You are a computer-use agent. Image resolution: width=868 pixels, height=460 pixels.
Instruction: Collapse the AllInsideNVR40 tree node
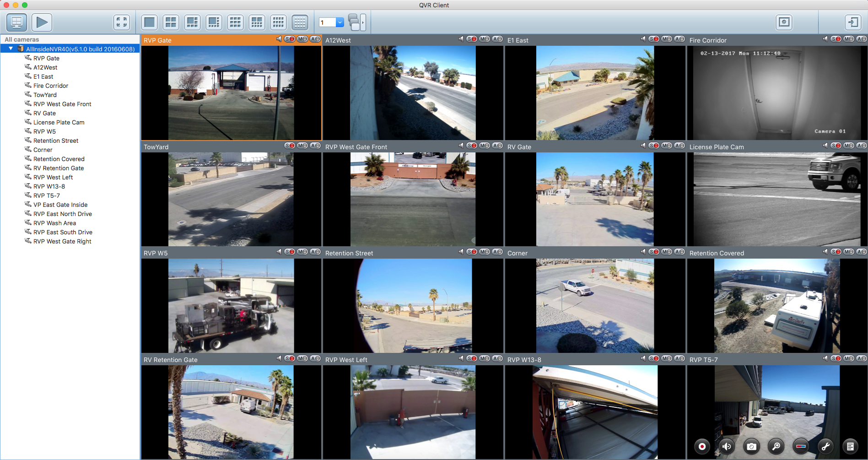[x=11, y=49]
